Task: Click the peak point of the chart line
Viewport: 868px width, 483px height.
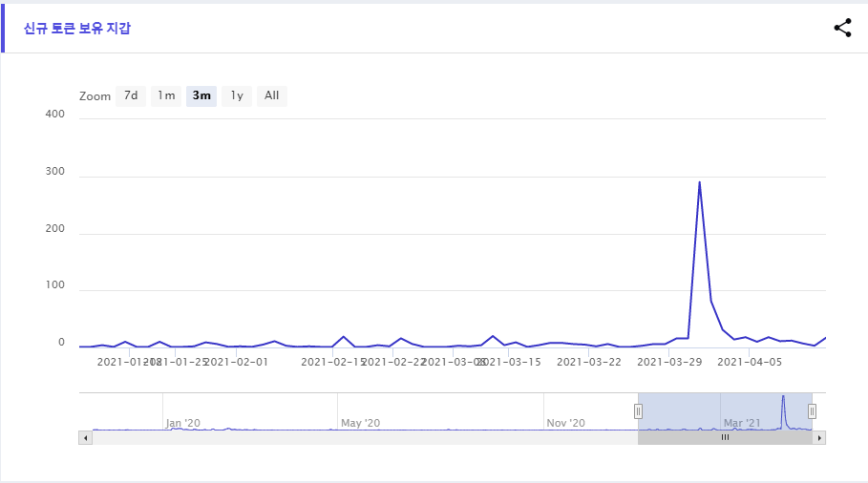Action: 700,182
